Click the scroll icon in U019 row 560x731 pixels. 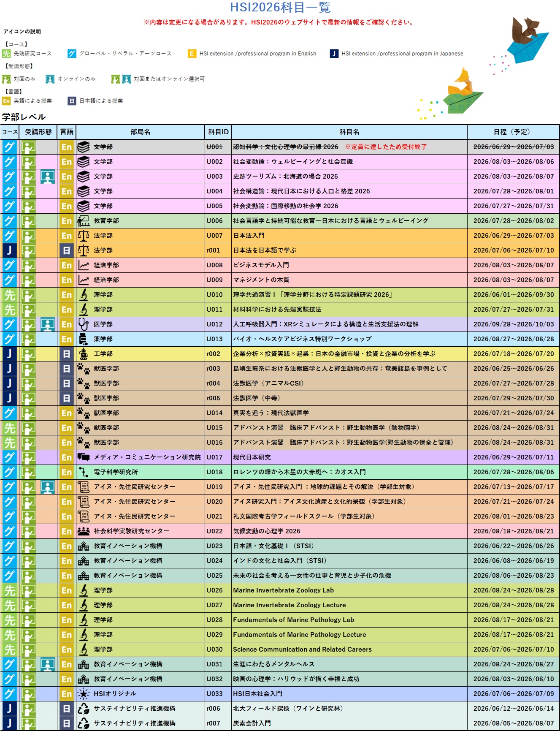tap(84, 487)
